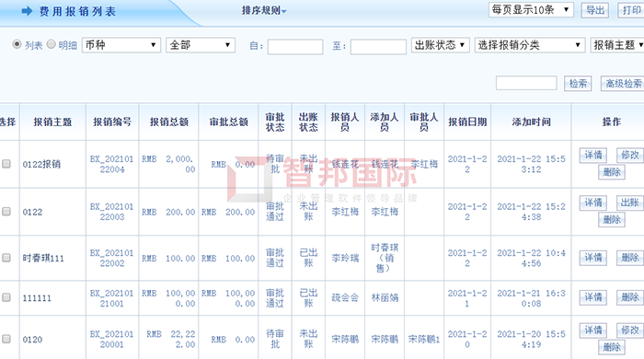Image resolution: width=644 pixels, height=359 pixels.
Task: Check the checkbox for row 0122报销
Action: (x=6, y=164)
